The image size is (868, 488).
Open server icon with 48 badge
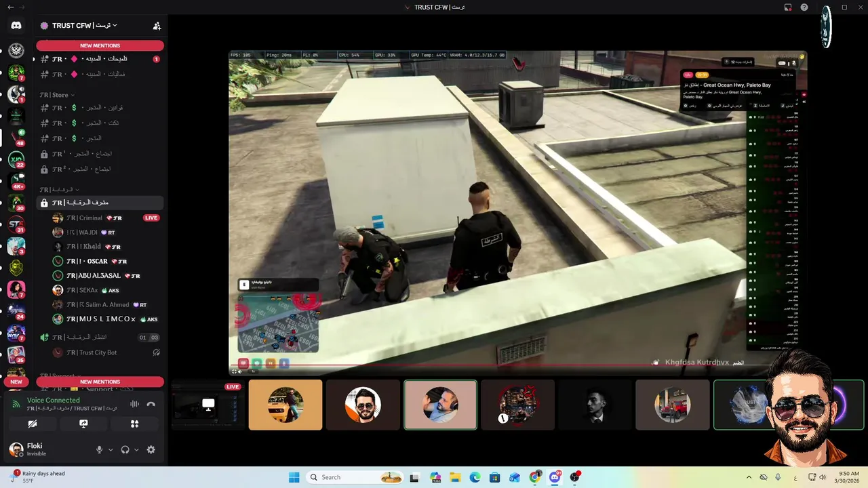click(x=16, y=137)
